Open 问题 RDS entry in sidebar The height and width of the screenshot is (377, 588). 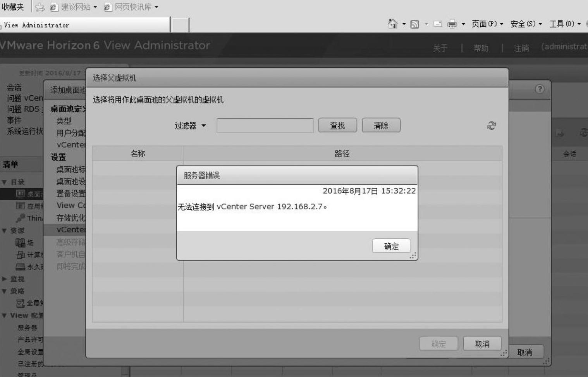pyautogui.click(x=25, y=109)
